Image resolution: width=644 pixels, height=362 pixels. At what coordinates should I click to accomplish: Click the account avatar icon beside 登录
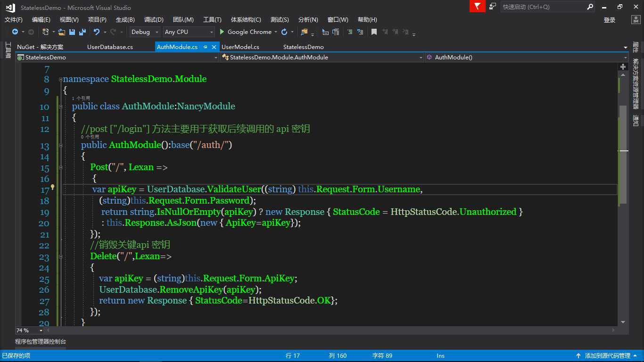coord(635,20)
